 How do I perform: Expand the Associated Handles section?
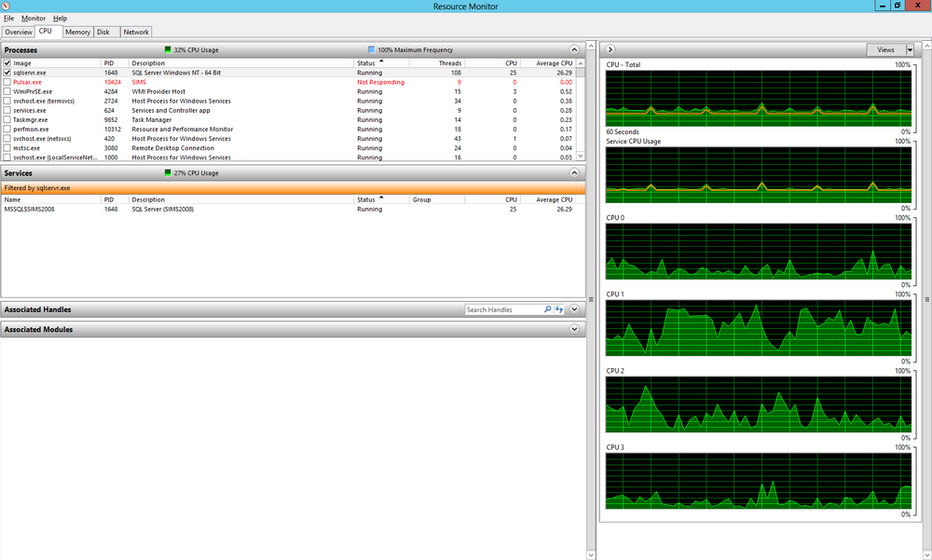click(574, 309)
